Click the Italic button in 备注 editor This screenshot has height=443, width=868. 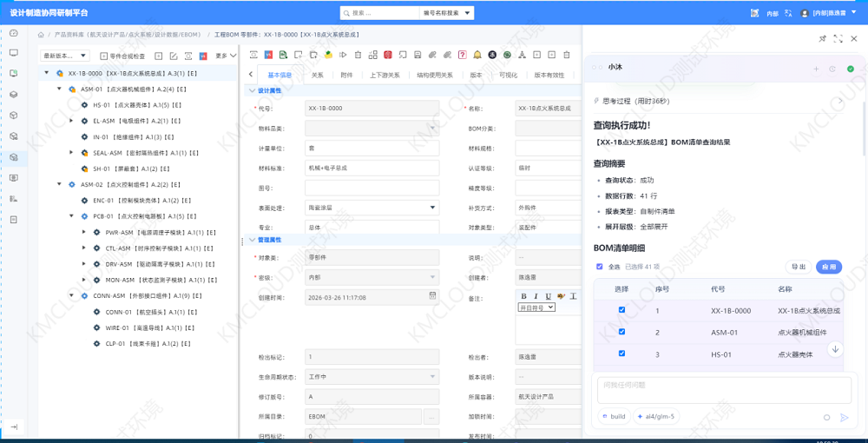536,296
